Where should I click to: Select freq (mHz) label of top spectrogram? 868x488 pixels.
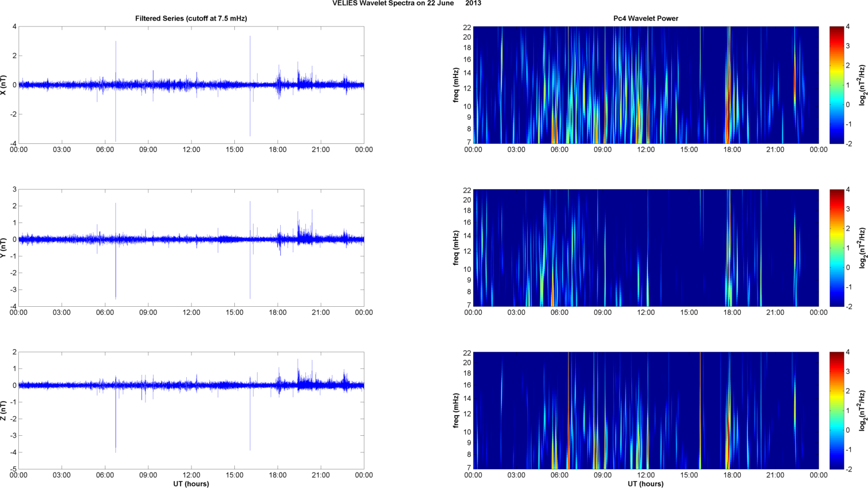[x=456, y=85]
